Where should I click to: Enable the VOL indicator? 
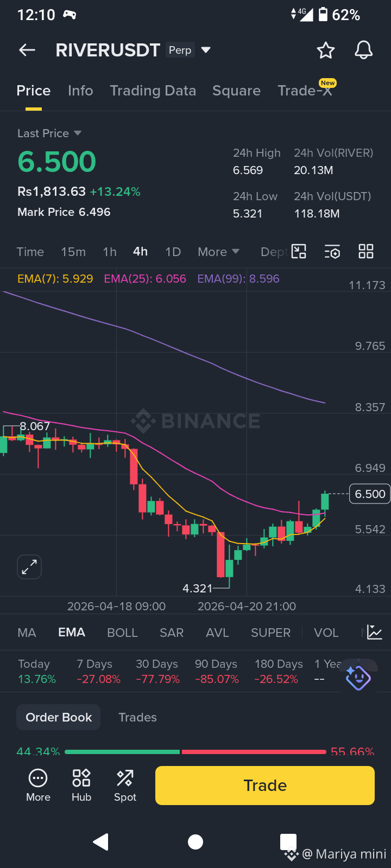coord(326,633)
